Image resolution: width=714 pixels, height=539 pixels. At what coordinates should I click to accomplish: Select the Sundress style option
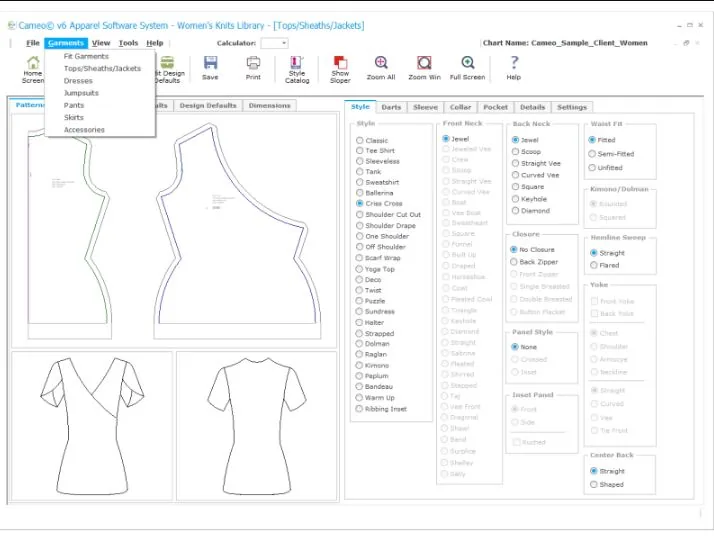(x=360, y=311)
